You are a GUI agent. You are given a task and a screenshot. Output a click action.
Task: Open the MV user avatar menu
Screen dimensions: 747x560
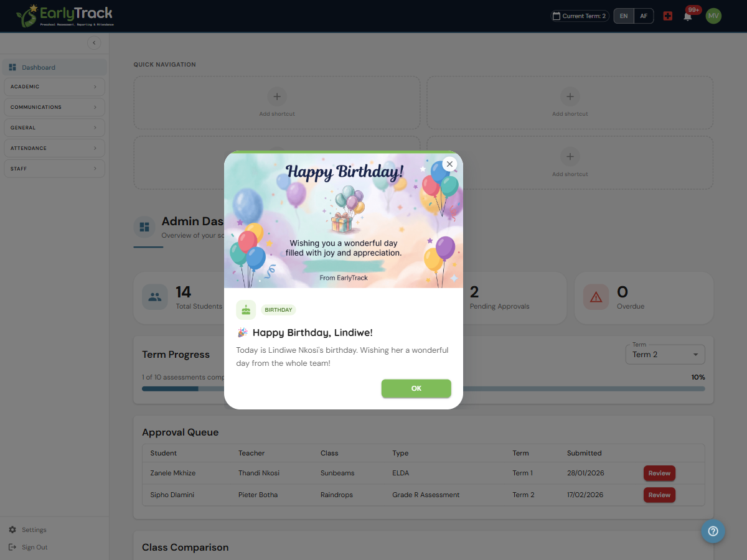tap(713, 16)
